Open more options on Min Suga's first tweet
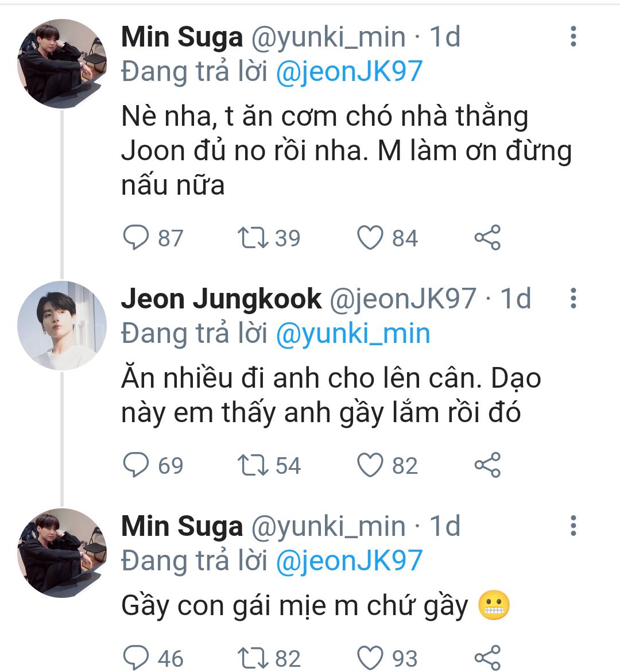Image resolution: width=620 pixels, height=672 pixels. (573, 37)
